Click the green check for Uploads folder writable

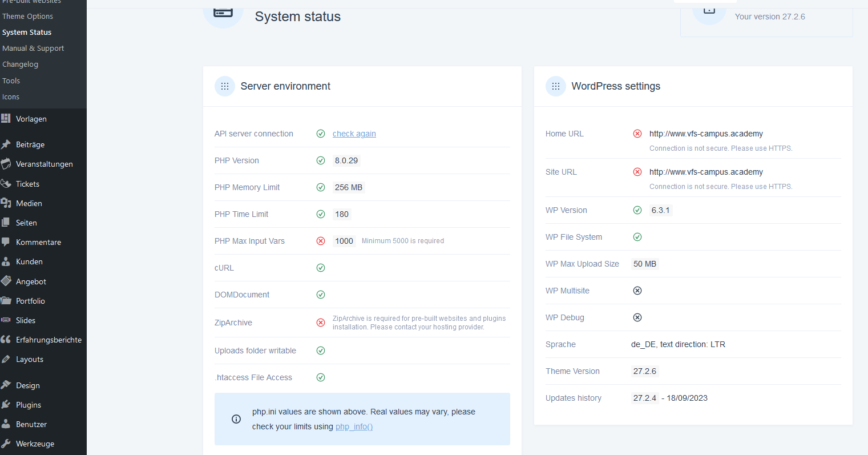(x=321, y=351)
